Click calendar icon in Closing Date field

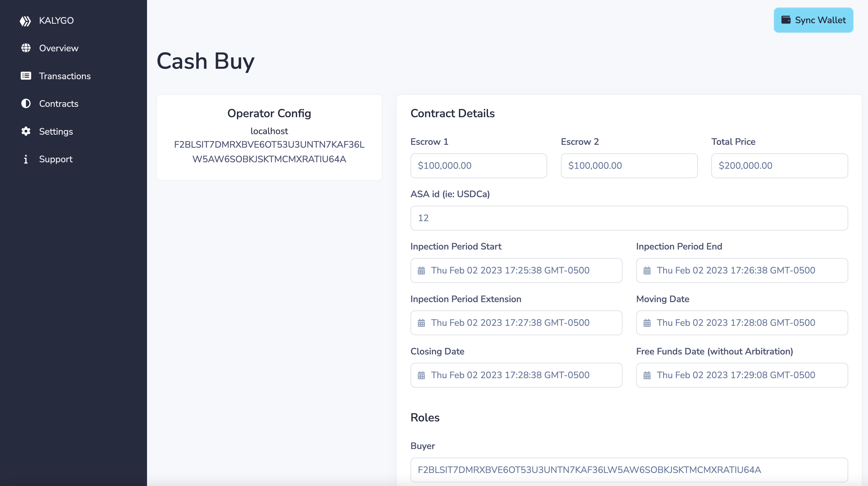click(421, 375)
